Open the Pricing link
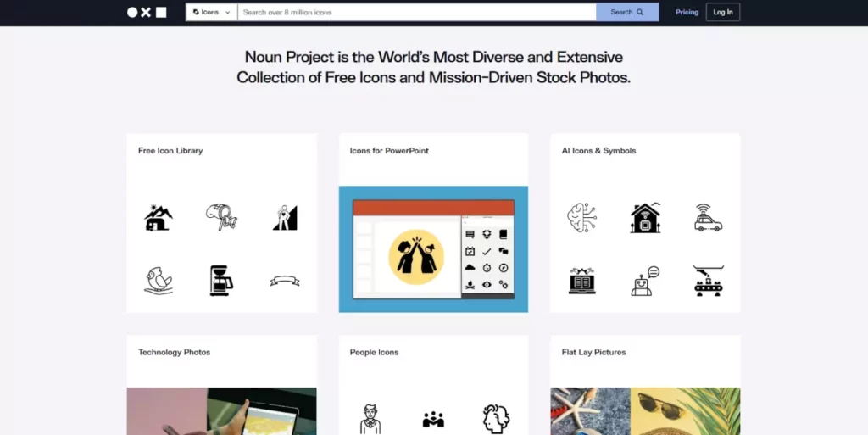Viewport: 868px width, 435px height. [687, 12]
